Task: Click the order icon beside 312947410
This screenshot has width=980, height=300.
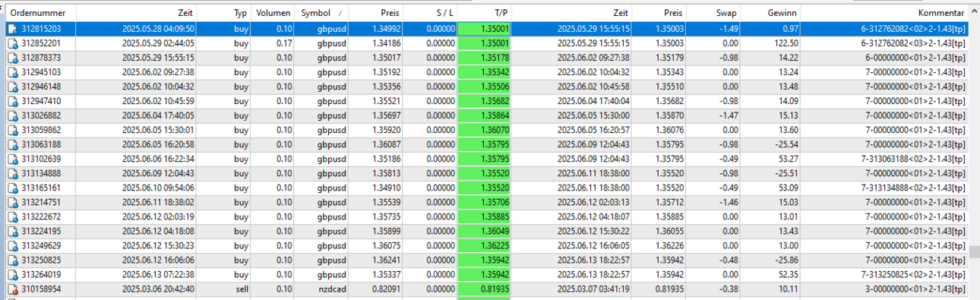Action: pos(12,101)
